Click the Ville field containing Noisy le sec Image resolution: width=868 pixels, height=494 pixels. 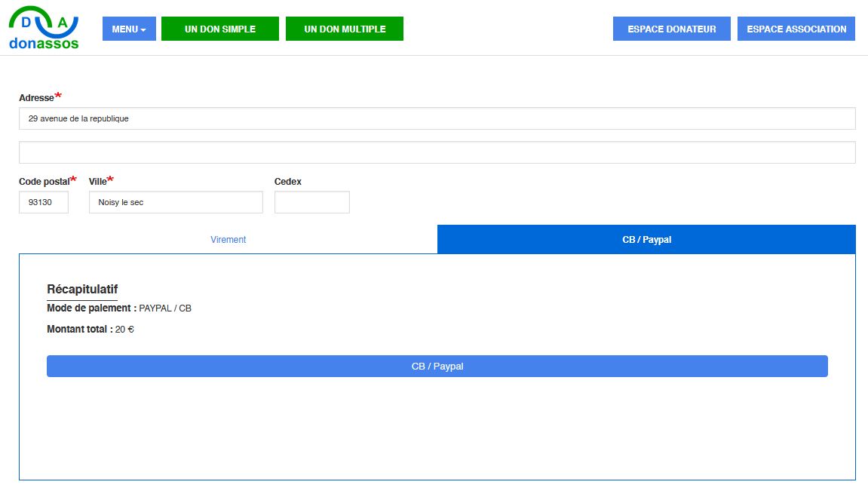tap(176, 202)
